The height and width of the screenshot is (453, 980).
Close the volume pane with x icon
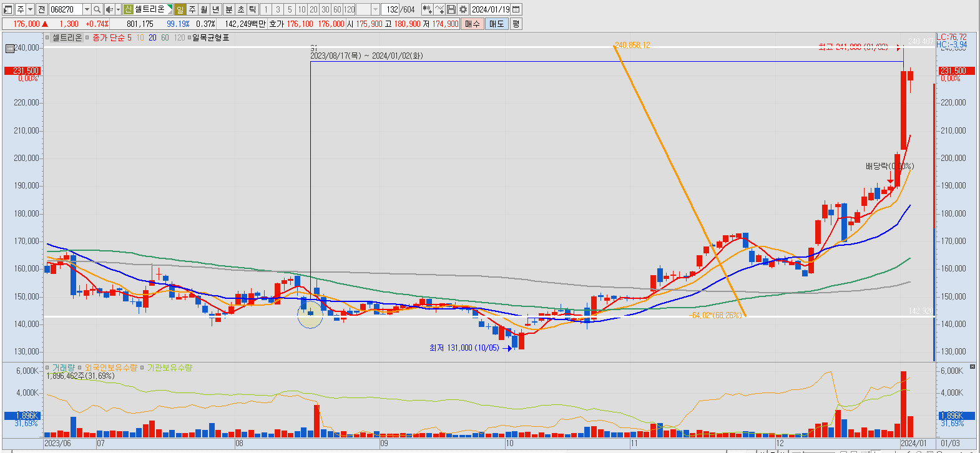[x=972, y=366]
